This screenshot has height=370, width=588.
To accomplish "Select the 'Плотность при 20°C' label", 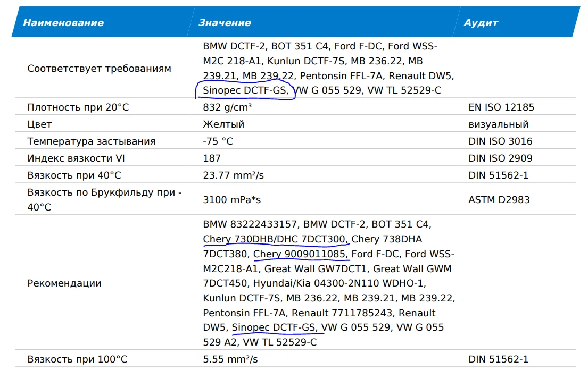I will pyautogui.click(x=78, y=107).
